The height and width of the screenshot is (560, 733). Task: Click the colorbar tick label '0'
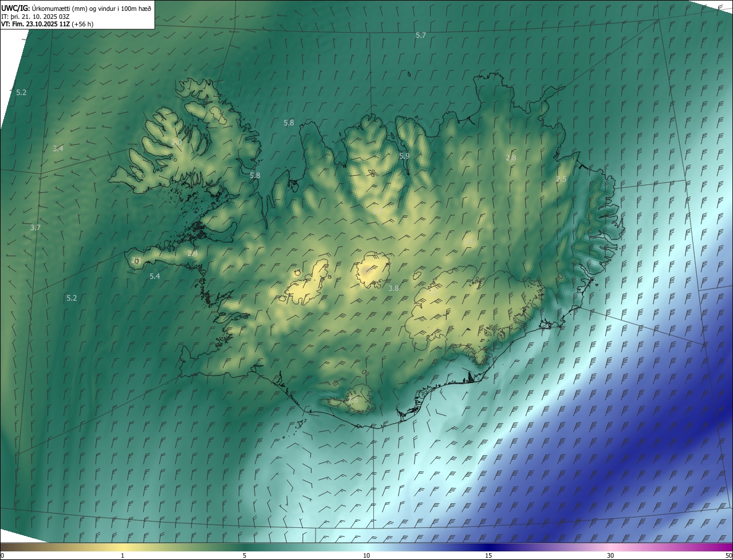tap(2, 555)
